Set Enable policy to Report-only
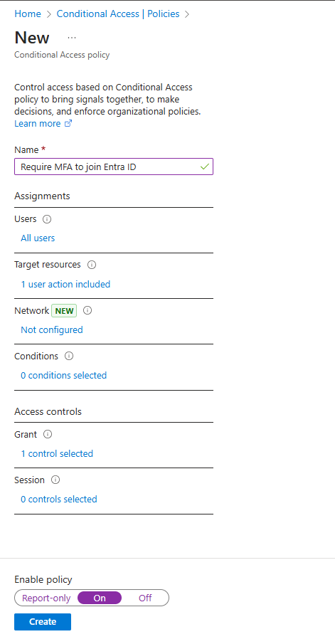This screenshot has height=644, width=335. point(46,598)
